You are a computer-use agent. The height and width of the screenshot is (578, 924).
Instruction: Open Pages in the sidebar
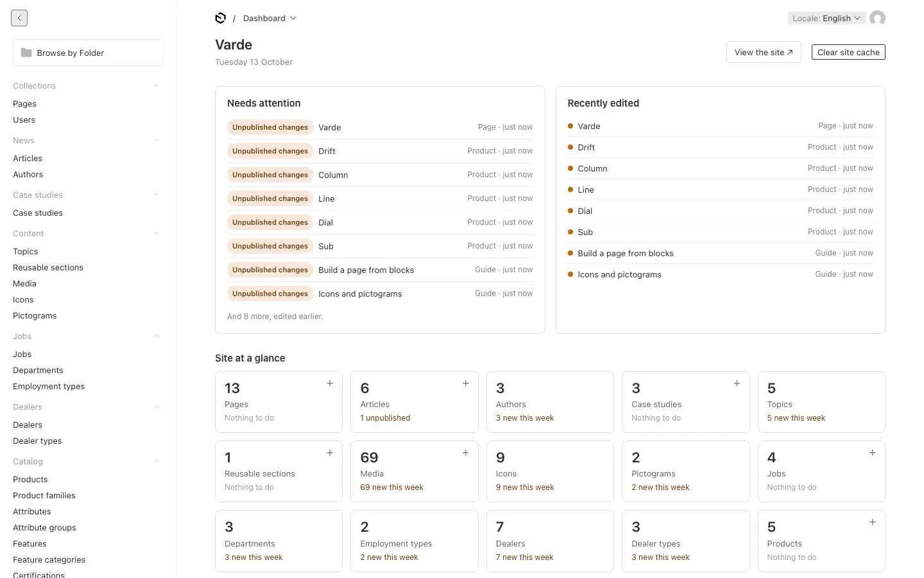24,103
